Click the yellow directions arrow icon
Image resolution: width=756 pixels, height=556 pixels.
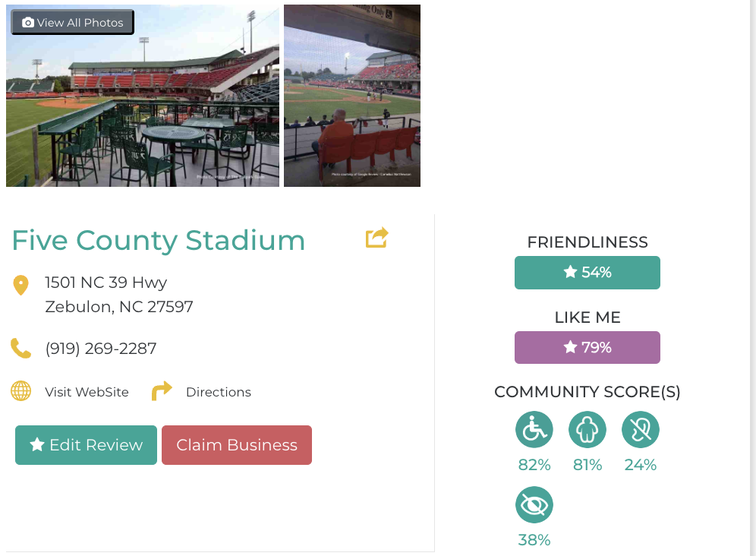click(x=162, y=391)
